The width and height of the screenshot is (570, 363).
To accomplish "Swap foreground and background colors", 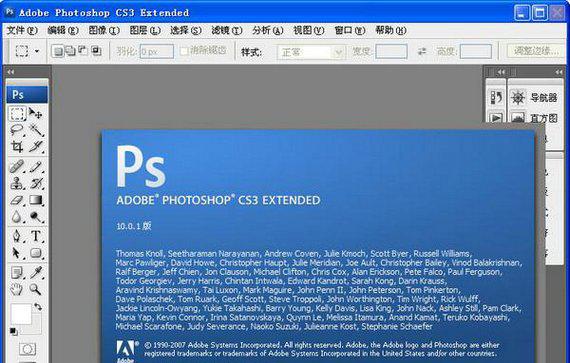I will pyautogui.click(x=38, y=307).
